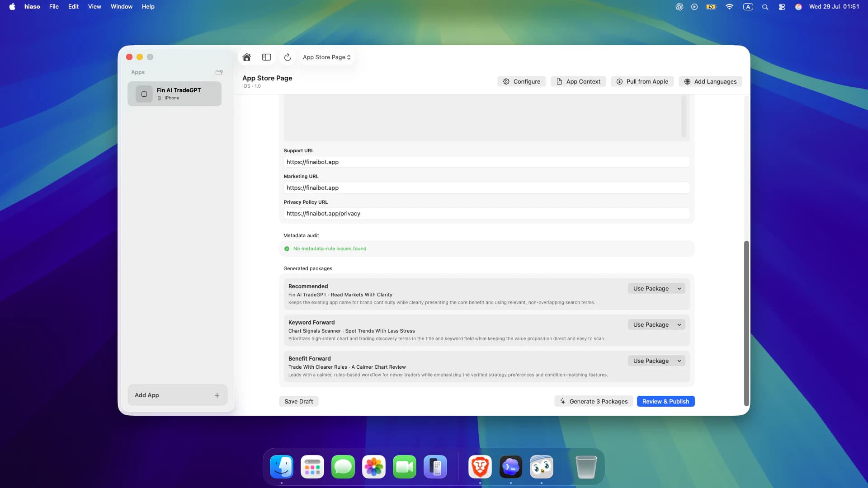Expand Keyword Forward Use Package chevron
Image resolution: width=868 pixels, height=488 pixels.
tap(679, 324)
